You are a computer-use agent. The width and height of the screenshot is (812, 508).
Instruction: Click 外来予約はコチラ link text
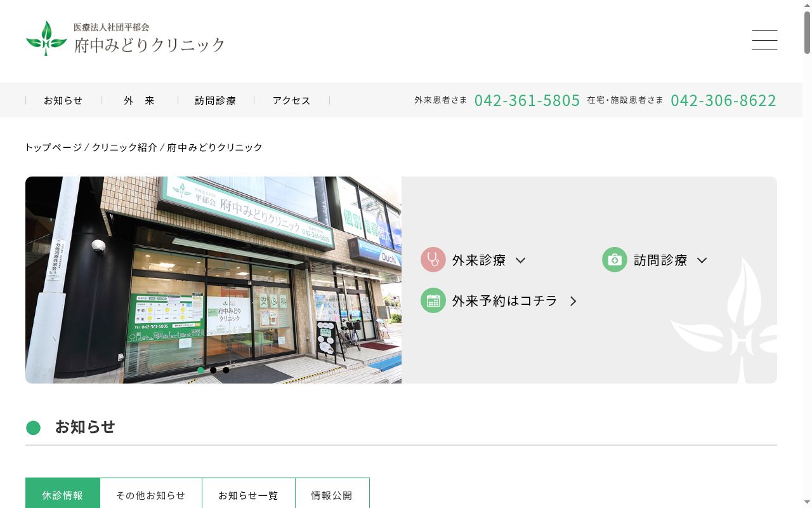[x=505, y=301]
